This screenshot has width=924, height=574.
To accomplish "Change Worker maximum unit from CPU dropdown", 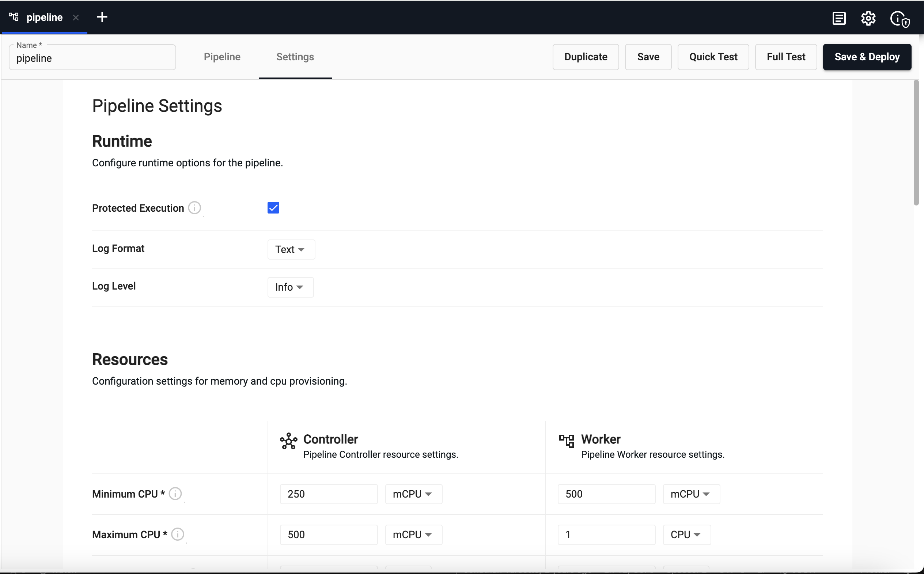I will 686,534.
